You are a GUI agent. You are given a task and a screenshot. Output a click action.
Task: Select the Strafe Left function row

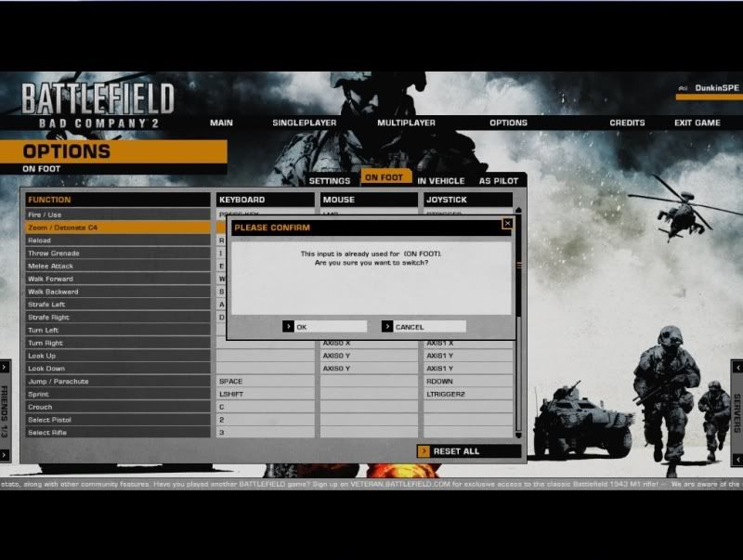[x=118, y=305]
